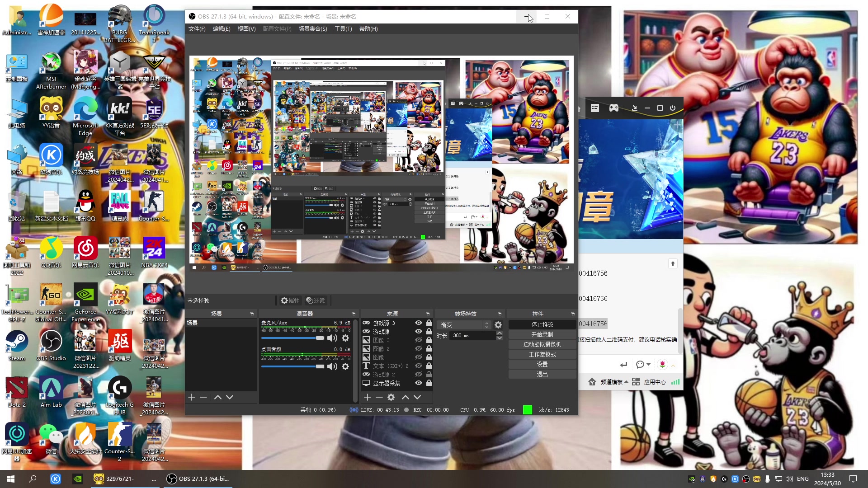Pop out the 混音器 dock panel
Viewport: 868px width, 488px height.
[x=354, y=314]
